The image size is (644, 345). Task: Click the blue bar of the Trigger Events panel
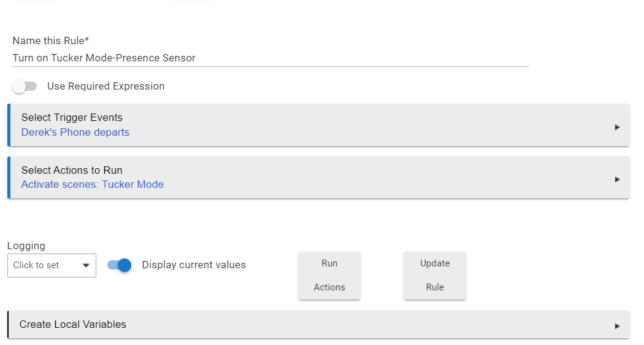(9, 125)
